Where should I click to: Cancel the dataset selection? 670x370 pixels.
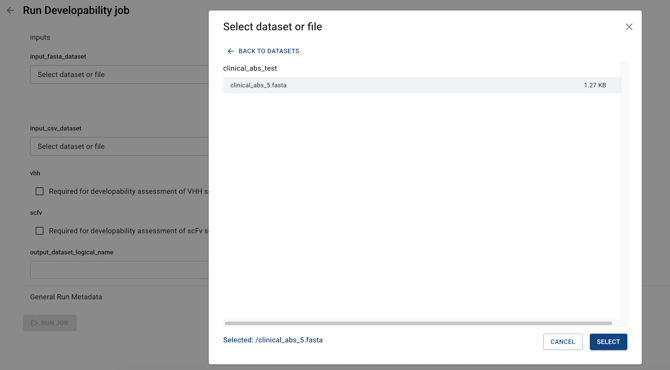pyautogui.click(x=562, y=342)
